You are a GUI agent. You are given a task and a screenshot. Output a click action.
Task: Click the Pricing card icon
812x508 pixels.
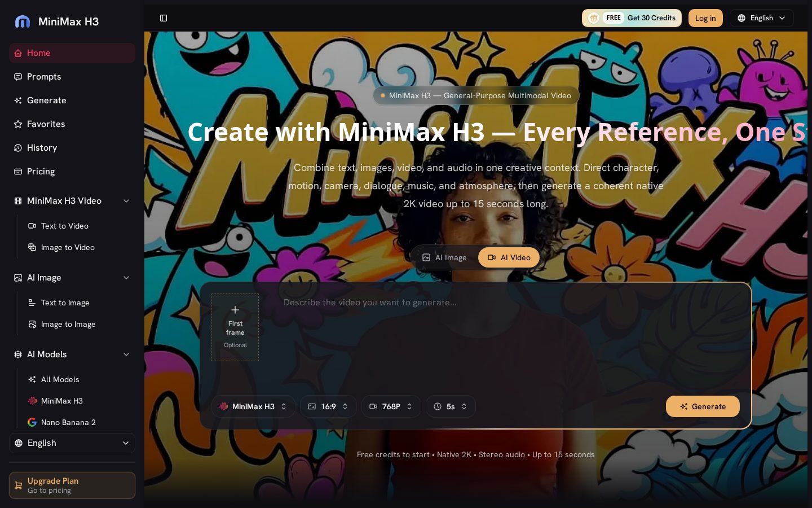pyautogui.click(x=18, y=172)
